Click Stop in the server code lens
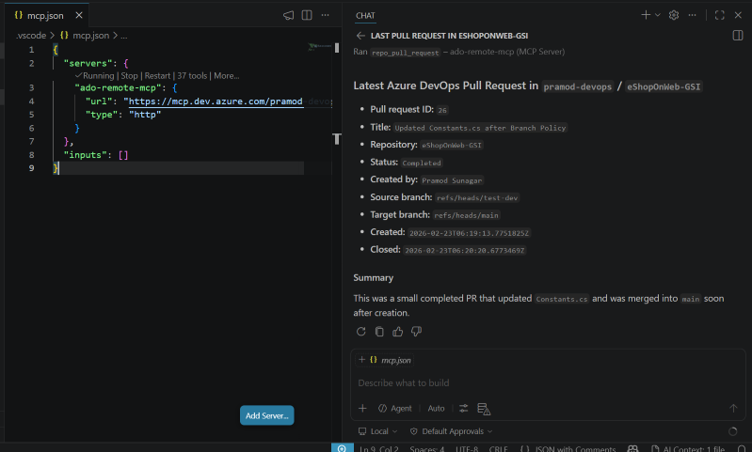Viewport: 752px width, 452px height. click(x=129, y=76)
